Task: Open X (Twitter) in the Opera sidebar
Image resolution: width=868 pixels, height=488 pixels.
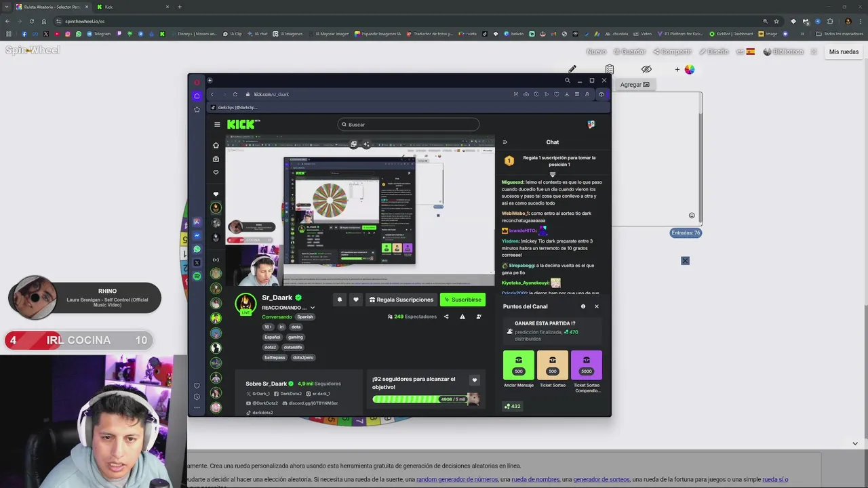Action: click(x=197, y=262)
